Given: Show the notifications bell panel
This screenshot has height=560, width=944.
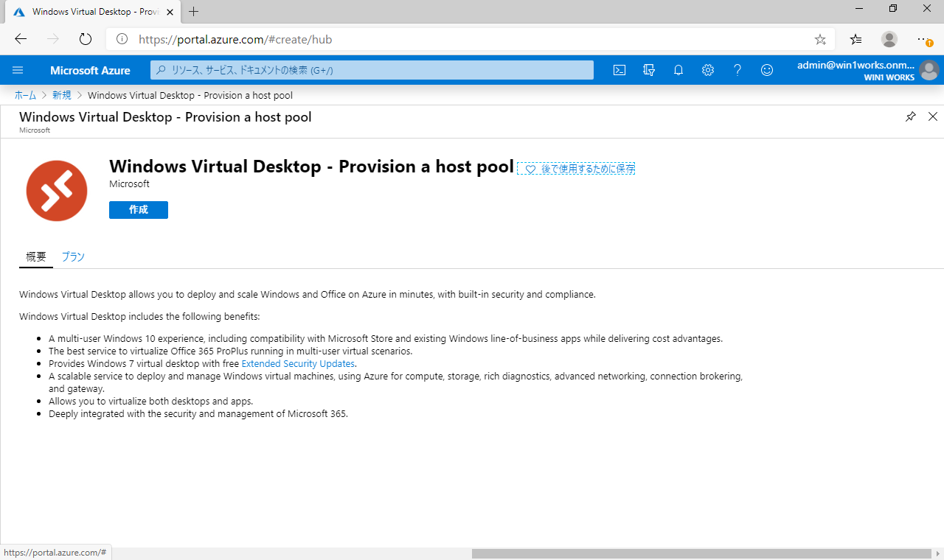Looking at the screenshot, I should point(678,70).
